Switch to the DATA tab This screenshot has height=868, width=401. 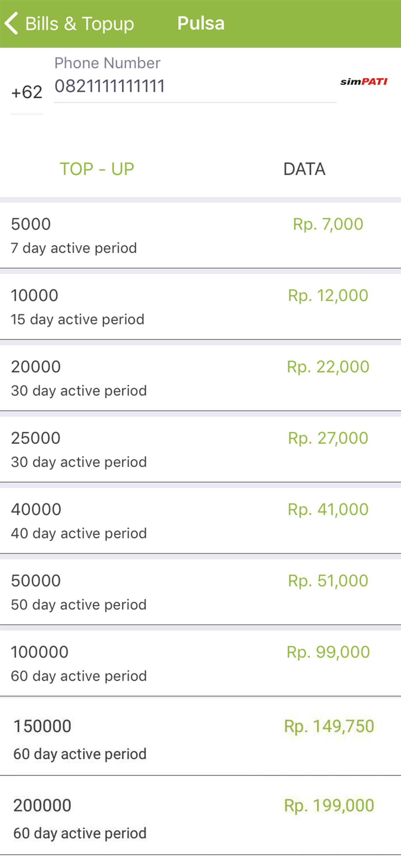coord(304,169)
